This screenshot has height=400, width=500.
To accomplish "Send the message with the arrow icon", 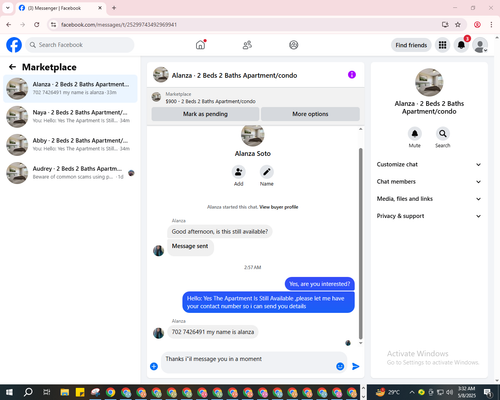I will coord(356,366).
